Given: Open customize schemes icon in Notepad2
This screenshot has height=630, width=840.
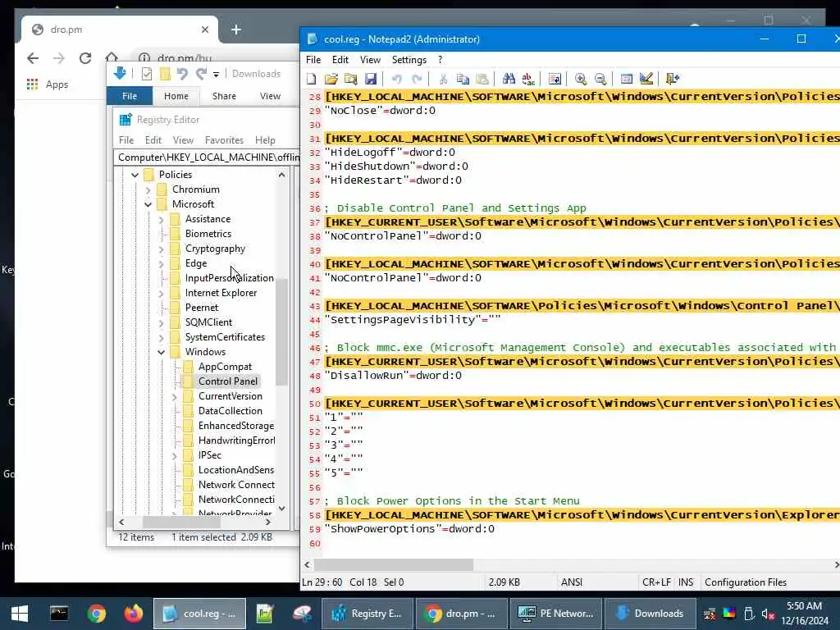Looking at the screenshot, I should click(646, 80).
